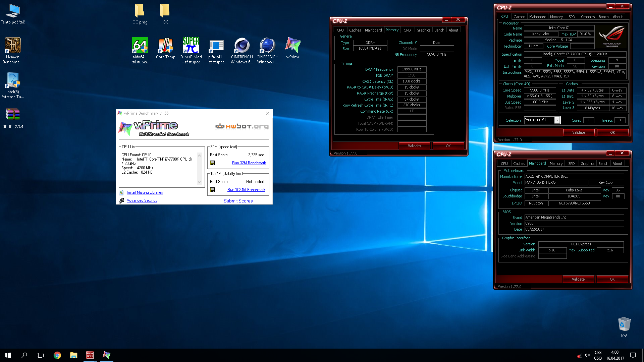Open SPD tab in Memory CPU-Z window

point(407,30)
